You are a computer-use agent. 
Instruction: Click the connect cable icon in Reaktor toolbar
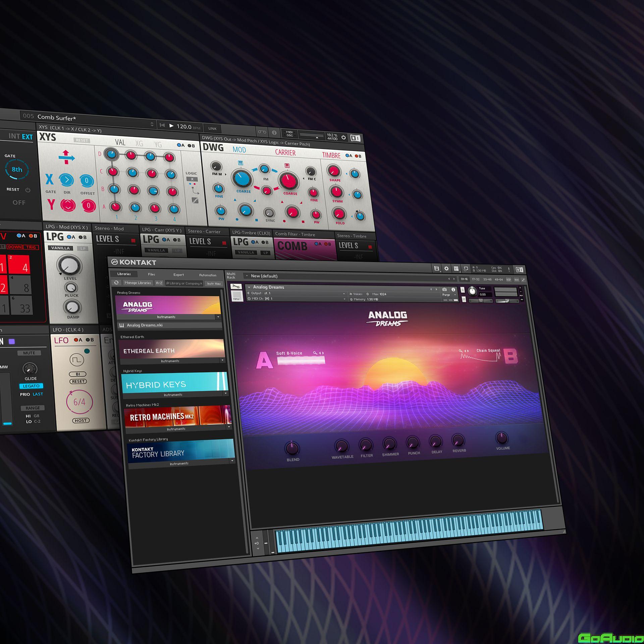point(262,132)
